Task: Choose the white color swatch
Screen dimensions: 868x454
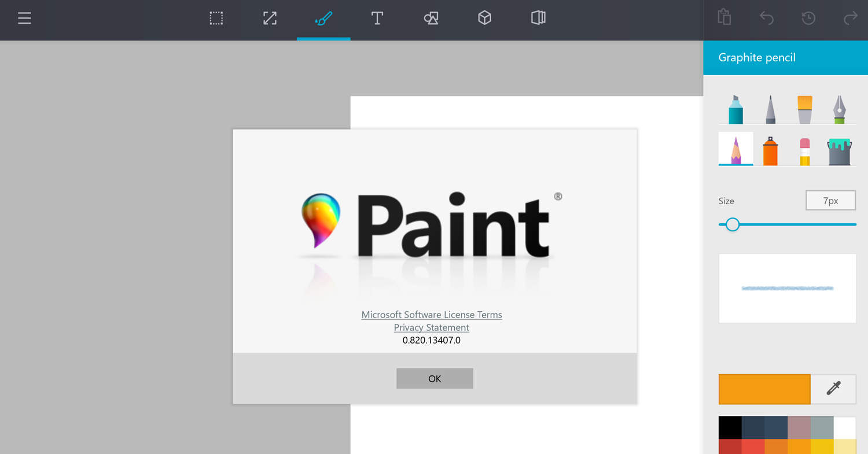Action: (x=845, y=427)
